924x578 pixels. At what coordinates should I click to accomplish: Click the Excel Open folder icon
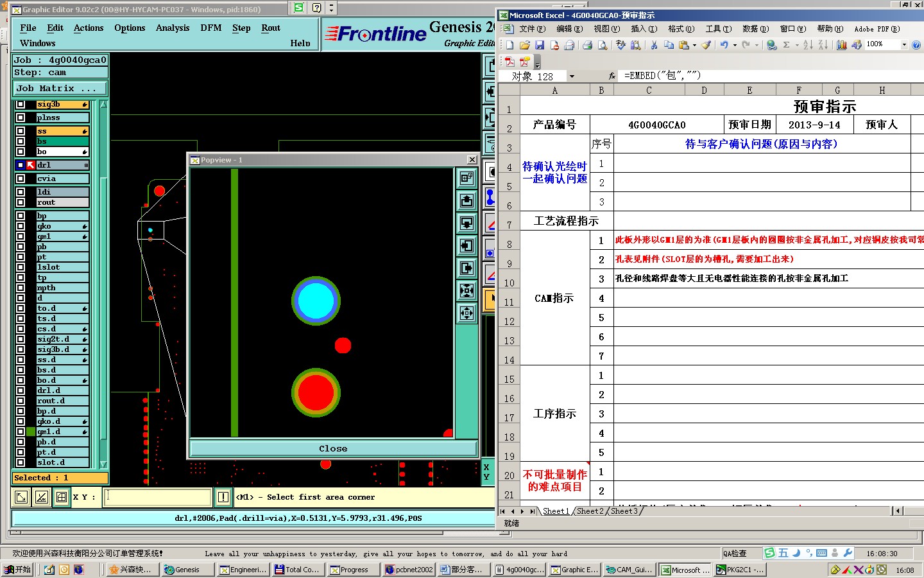[x=524, y=45]
